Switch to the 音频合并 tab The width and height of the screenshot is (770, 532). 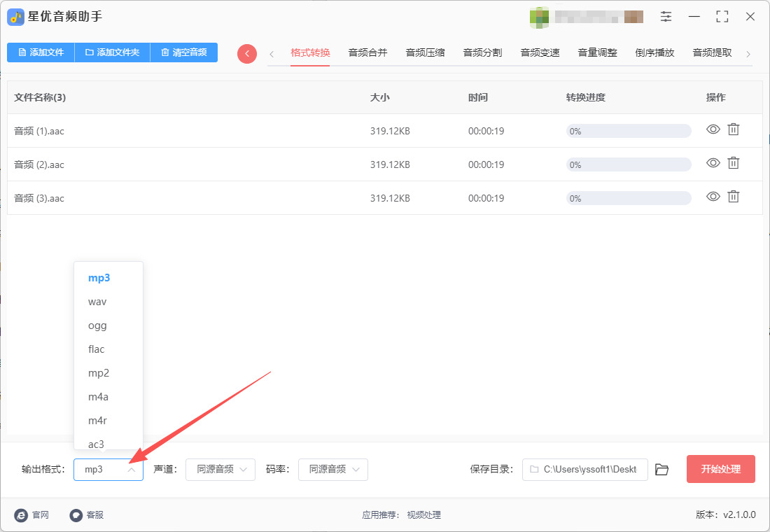[367, 52]
